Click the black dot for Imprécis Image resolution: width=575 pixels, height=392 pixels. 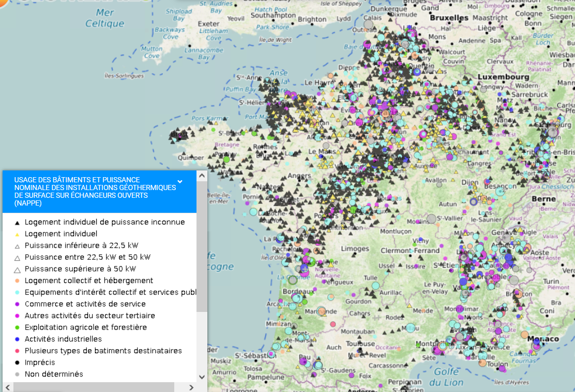[x=17, y=363]
